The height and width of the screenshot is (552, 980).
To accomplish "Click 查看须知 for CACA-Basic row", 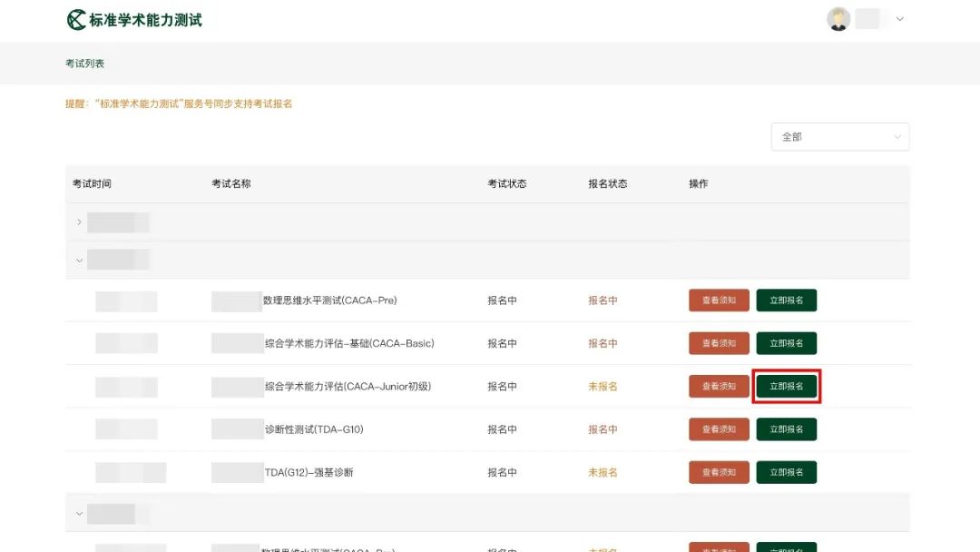I will [x=719, y=343].
